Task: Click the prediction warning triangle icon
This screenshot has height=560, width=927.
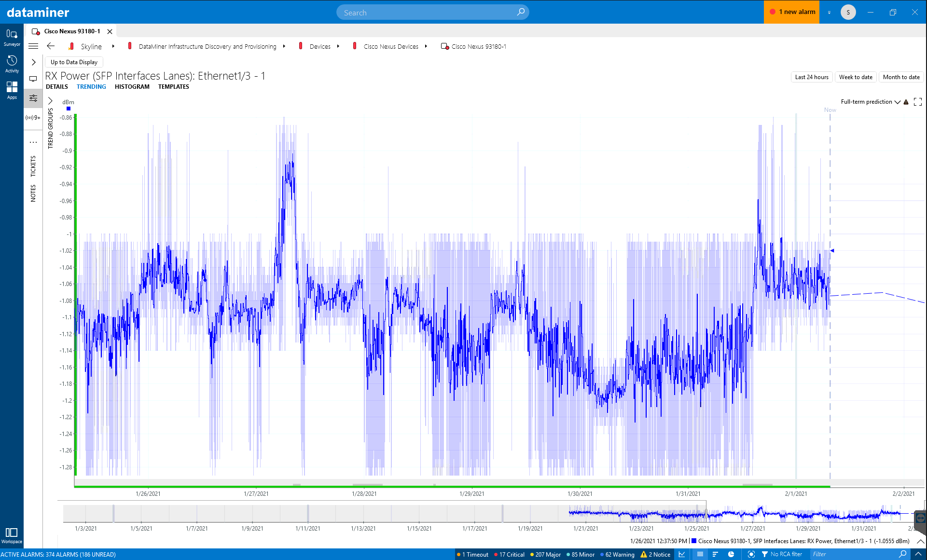Action: tap(906, 102)
